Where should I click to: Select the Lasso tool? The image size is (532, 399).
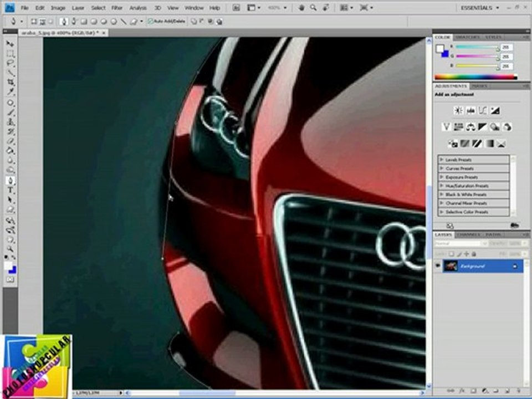tap(11, 63)
